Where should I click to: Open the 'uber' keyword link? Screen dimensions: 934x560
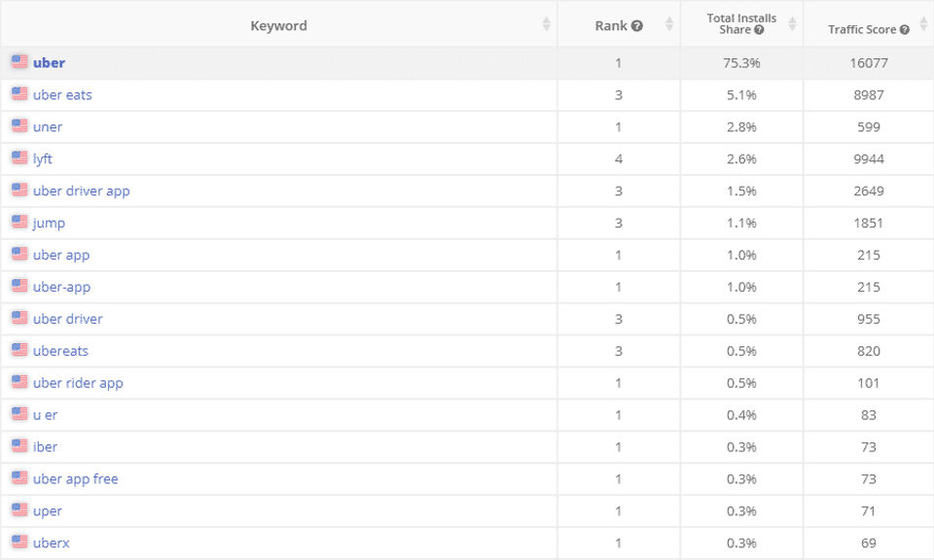tap(49, 63)
